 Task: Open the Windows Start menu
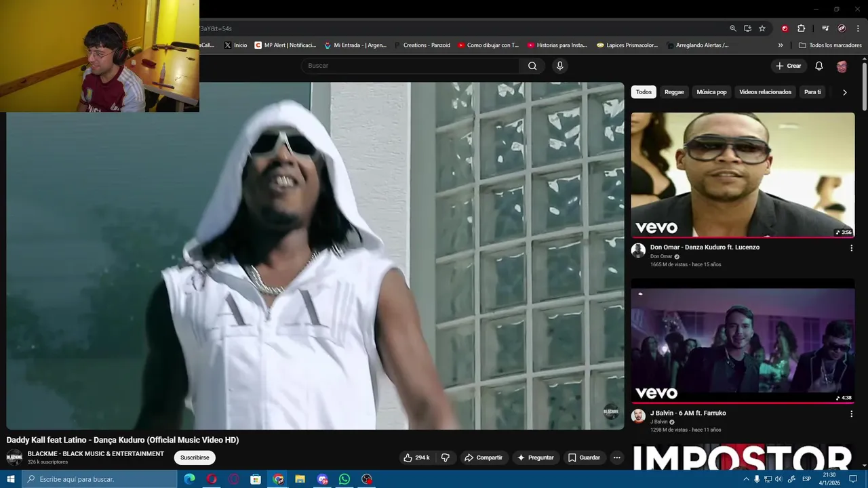click(10, 479)
